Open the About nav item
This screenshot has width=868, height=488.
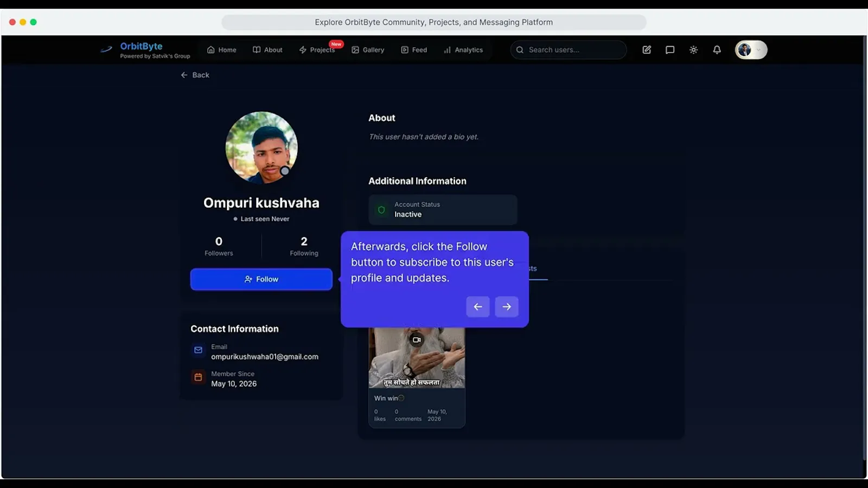click(x=267, y=50)
